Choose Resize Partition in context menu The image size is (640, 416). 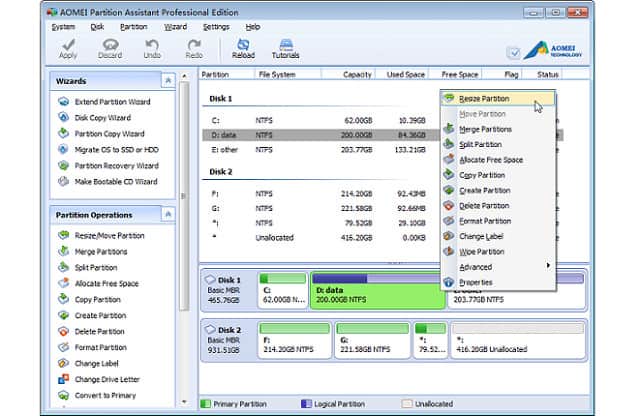tap(498, 98)
